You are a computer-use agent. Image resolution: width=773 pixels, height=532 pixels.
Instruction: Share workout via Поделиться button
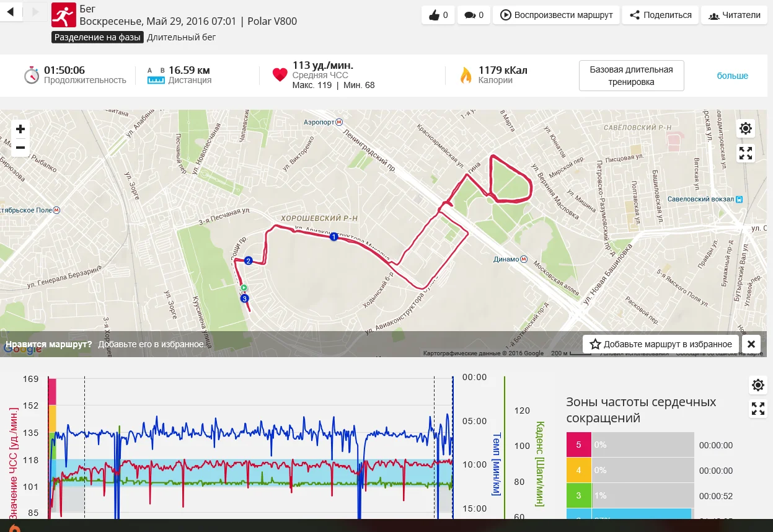(661, 15)
